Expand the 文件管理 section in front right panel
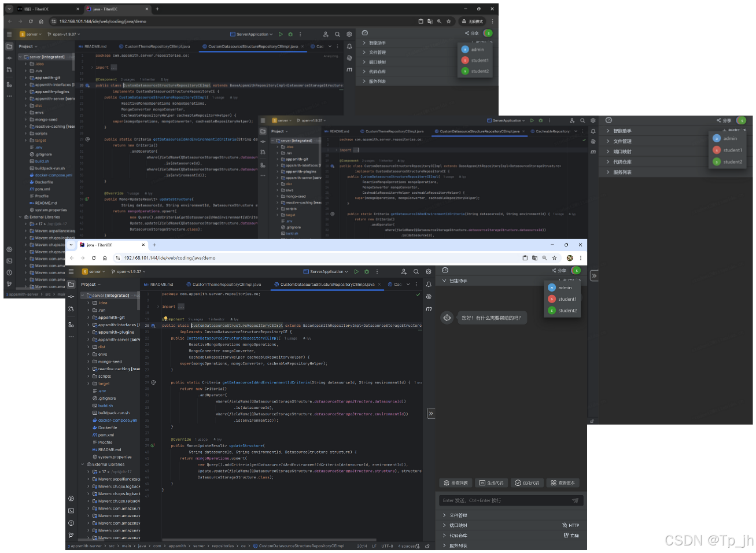This screenshot has height=553, width=756. point(444,515)
